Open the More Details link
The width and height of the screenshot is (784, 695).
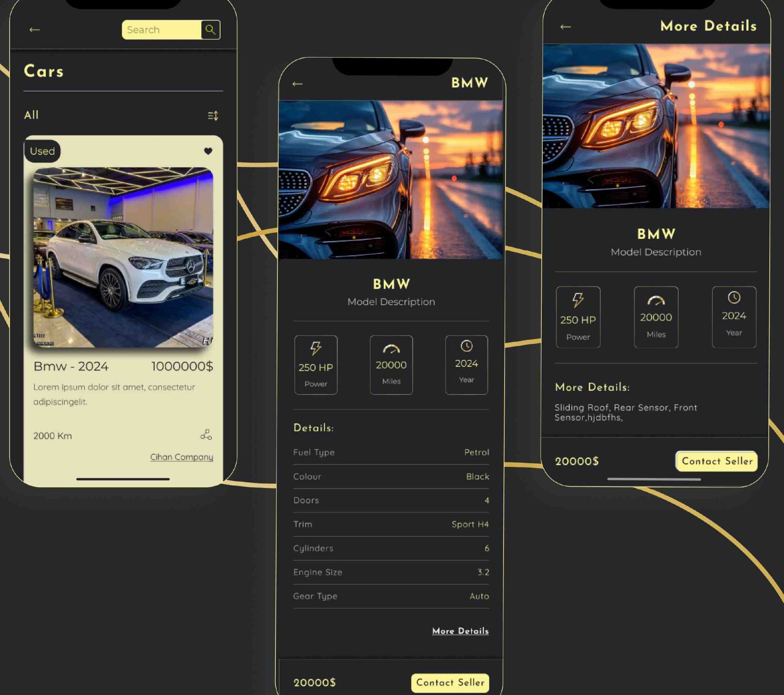[461, 631]
